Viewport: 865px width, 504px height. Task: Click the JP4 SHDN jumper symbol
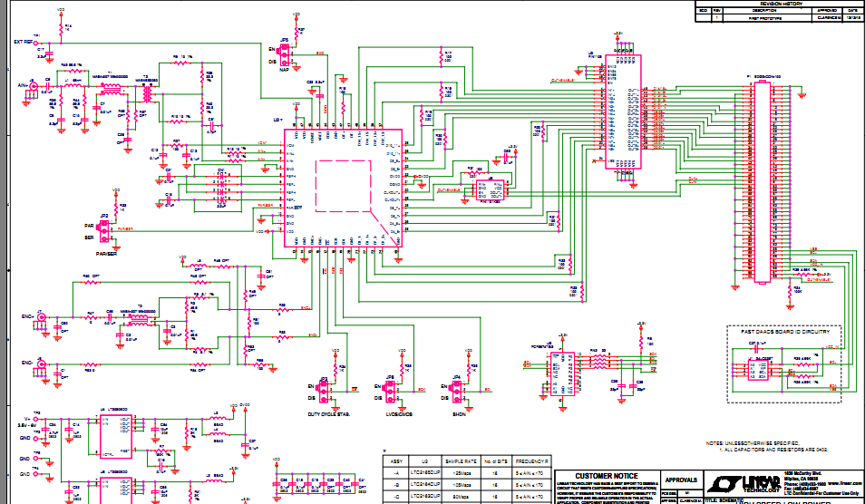456,392
